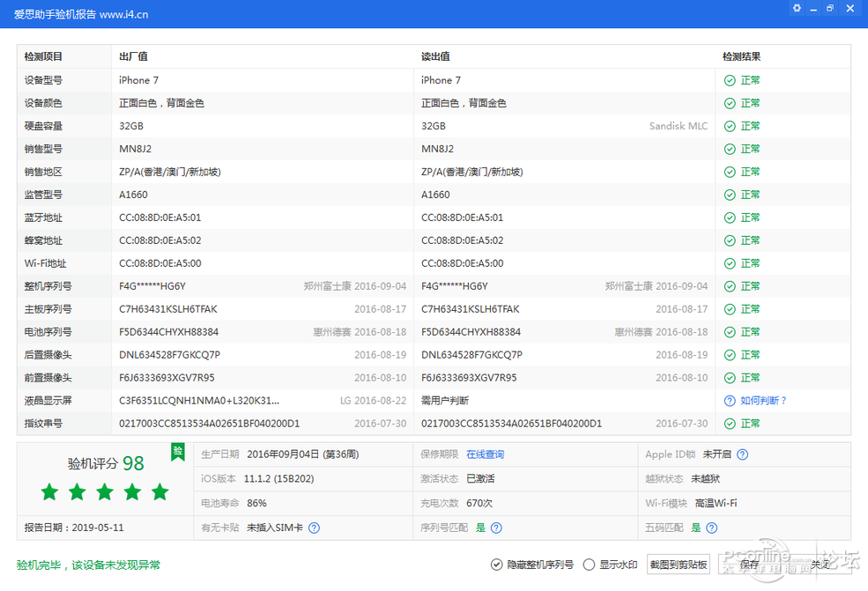Click the green check icon for 硬盘容量
Viewport: 868px width, 591px height.
click(730, 126)
